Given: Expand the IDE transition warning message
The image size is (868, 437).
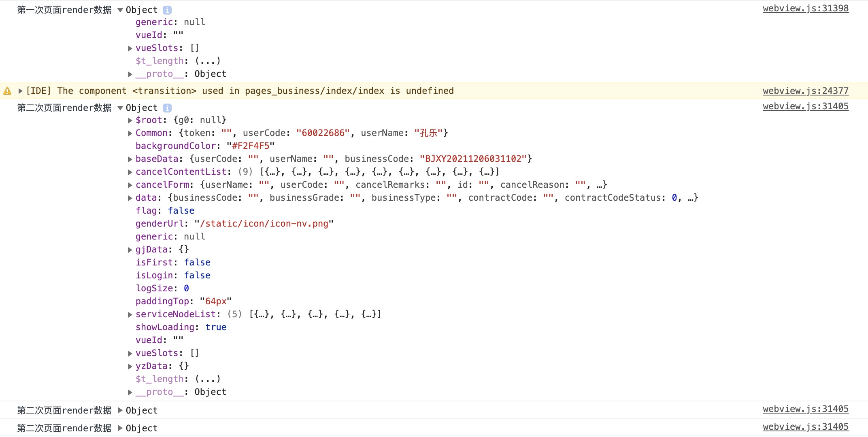Looking at the screenshot, I should point(20,91).
